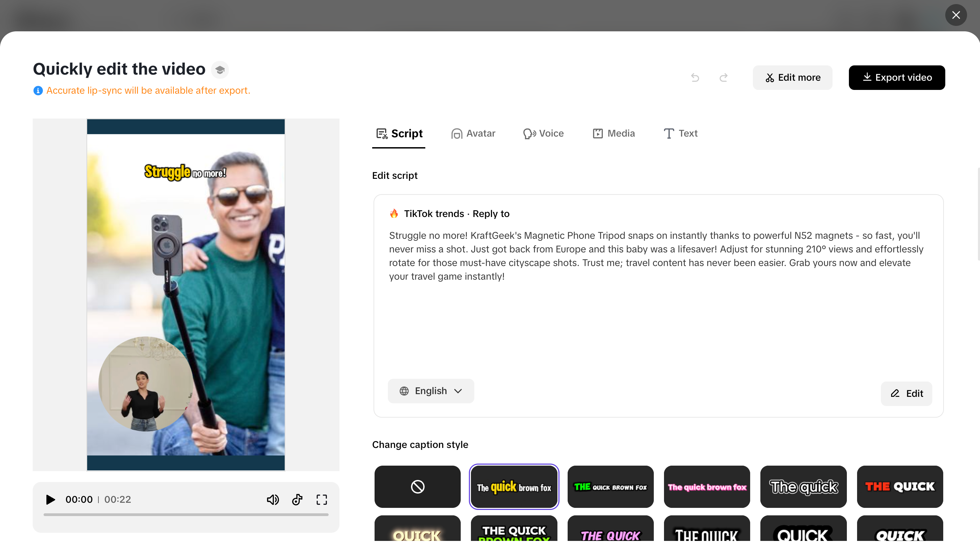Screen dimensions: 980x545
Task: Expand video to fullscreen
Action: (x=321, y=500)
